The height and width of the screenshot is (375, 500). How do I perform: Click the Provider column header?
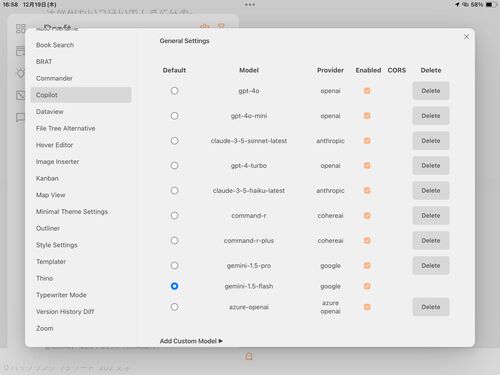(330, 70)
